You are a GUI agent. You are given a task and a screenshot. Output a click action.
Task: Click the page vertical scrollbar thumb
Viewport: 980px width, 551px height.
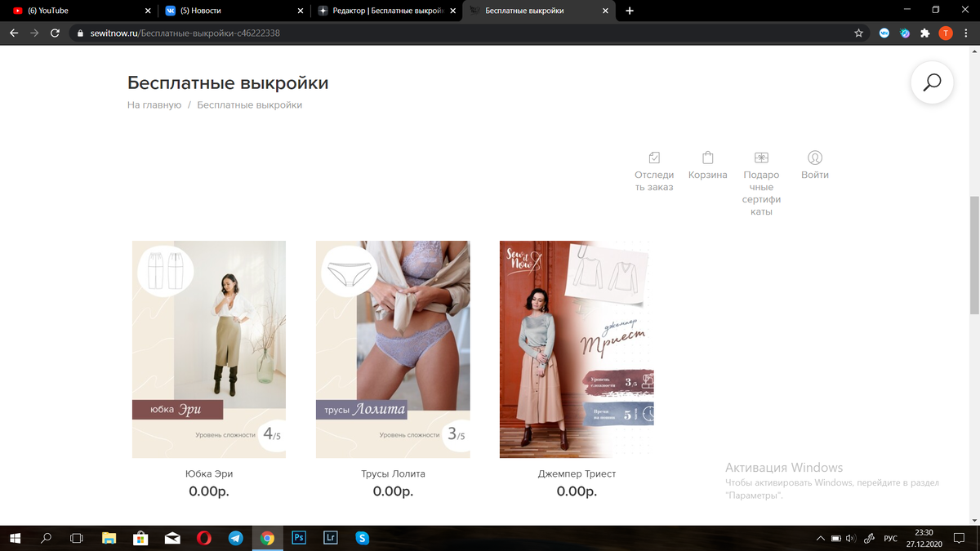(974, 255)
